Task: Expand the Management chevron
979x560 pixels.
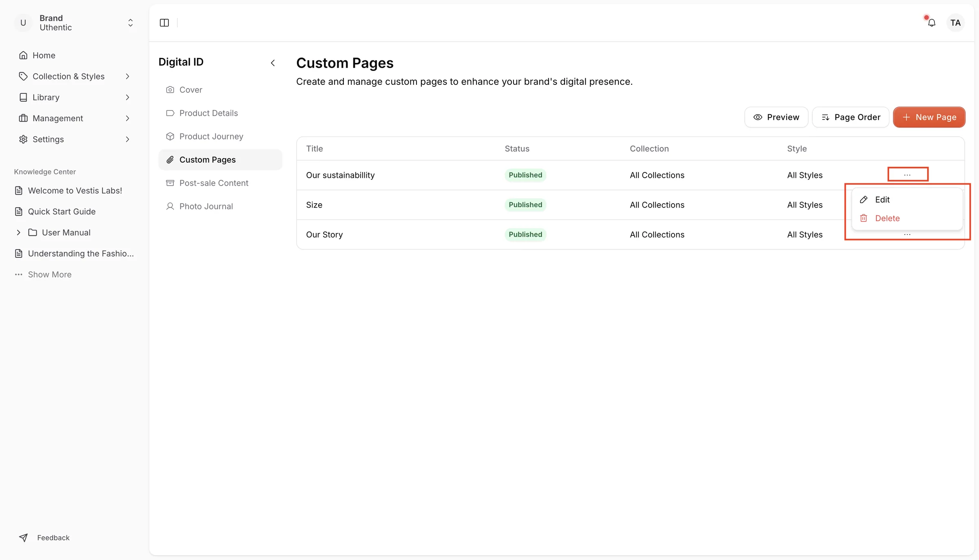Action: (128, 118)
